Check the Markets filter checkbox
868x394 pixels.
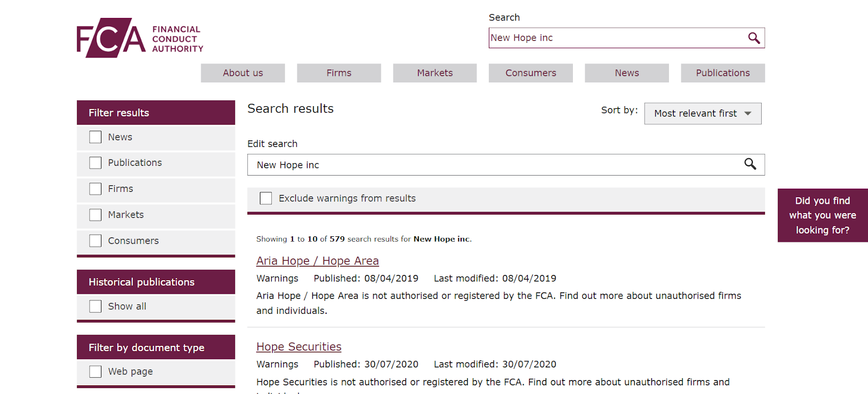click(95, 215)
